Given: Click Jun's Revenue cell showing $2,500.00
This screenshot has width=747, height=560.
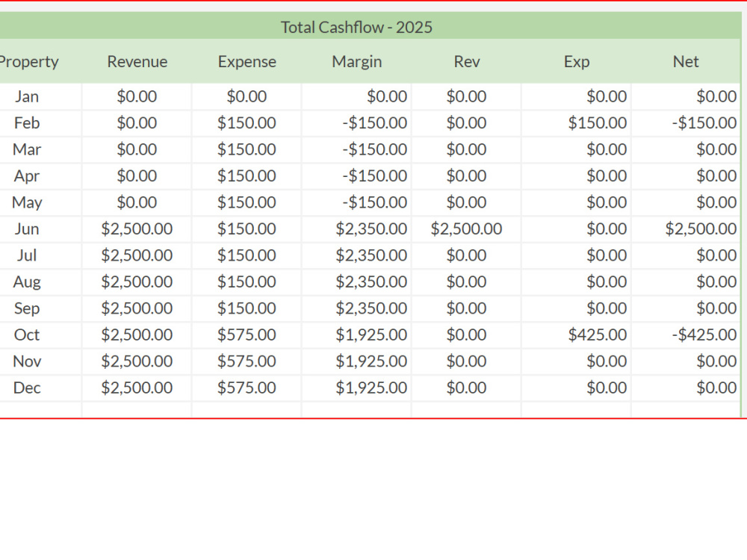Looking at the screenshot, I should pos(137,229).
